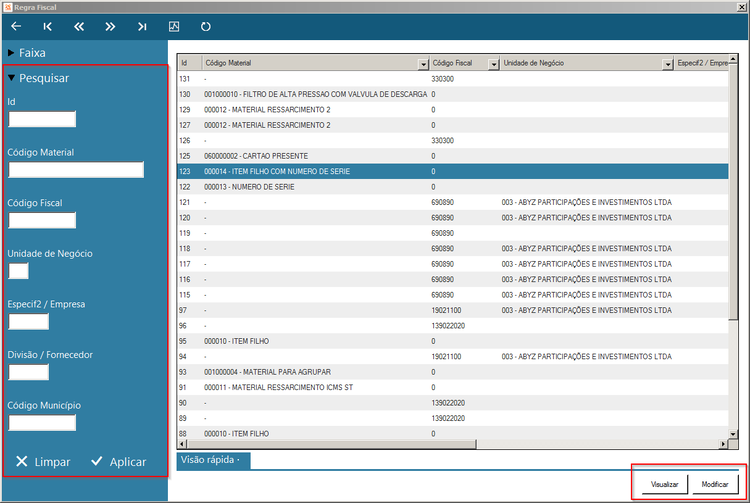Image resolution: width=750 pixels, height=503 pixels.
Task: Click Limpar to clear search filters
Action: pyautogui.click(x=43, y=461)
